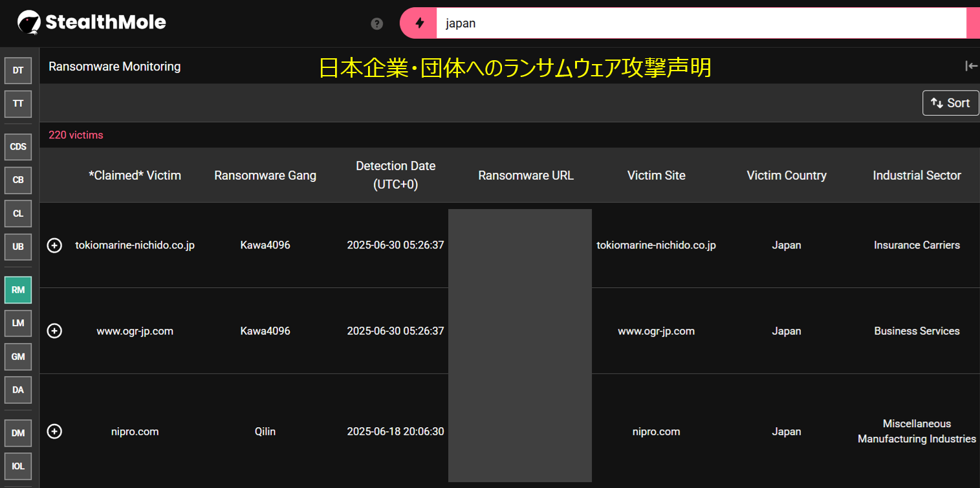Open the LM sidebar module
Viewport: 980px width, 488px height.
point(18,323)
